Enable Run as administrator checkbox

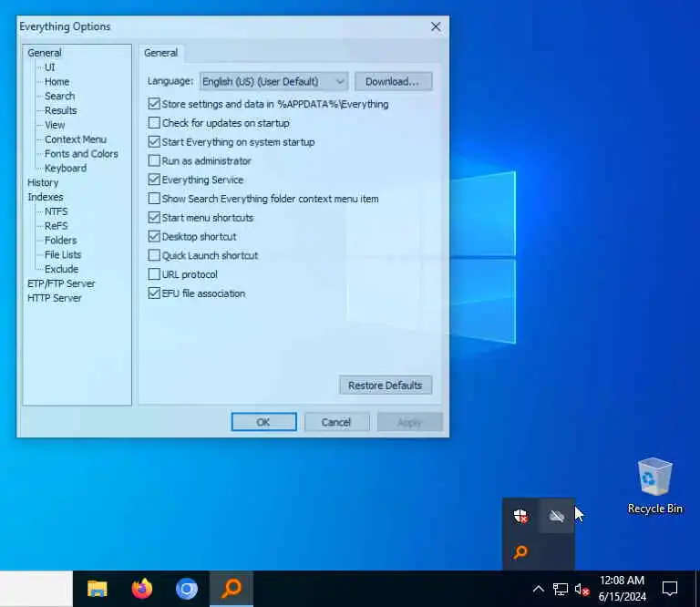[x=154, y=160]
